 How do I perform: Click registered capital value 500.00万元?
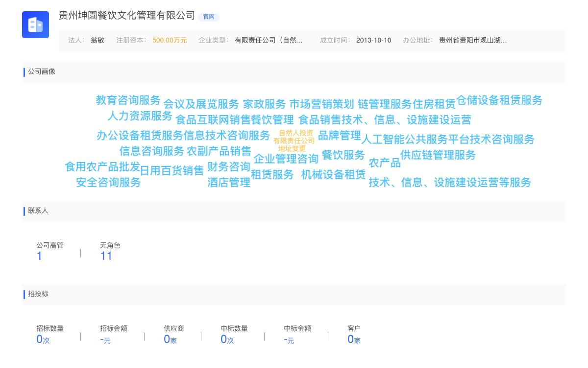(170, 41)
